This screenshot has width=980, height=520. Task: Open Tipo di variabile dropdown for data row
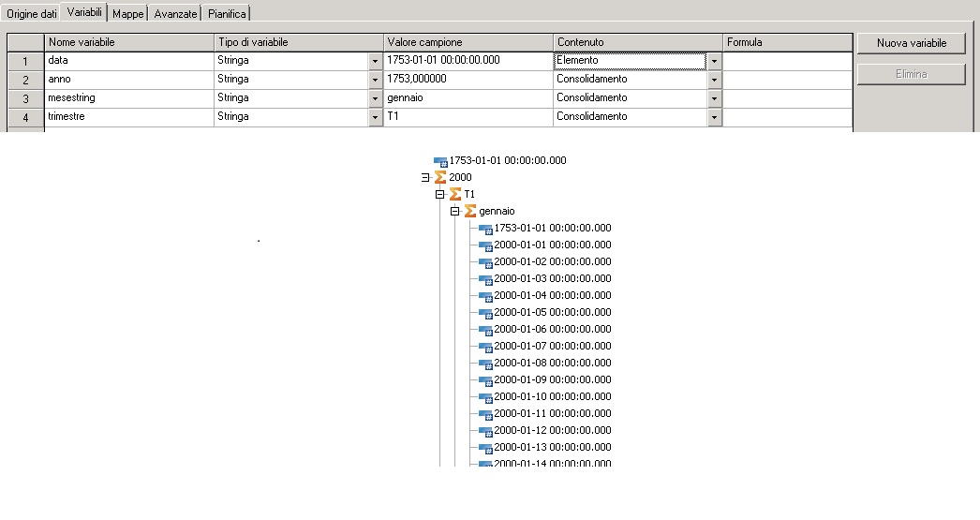coord(375,61)
